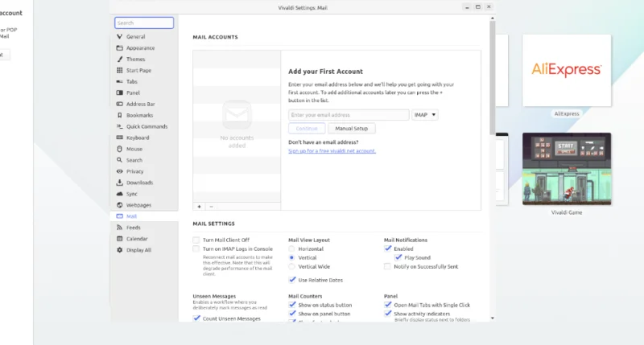Screen dimensions: 644x345
Task: Click the Search magnifier icon in sidebar
Action: 119,160
